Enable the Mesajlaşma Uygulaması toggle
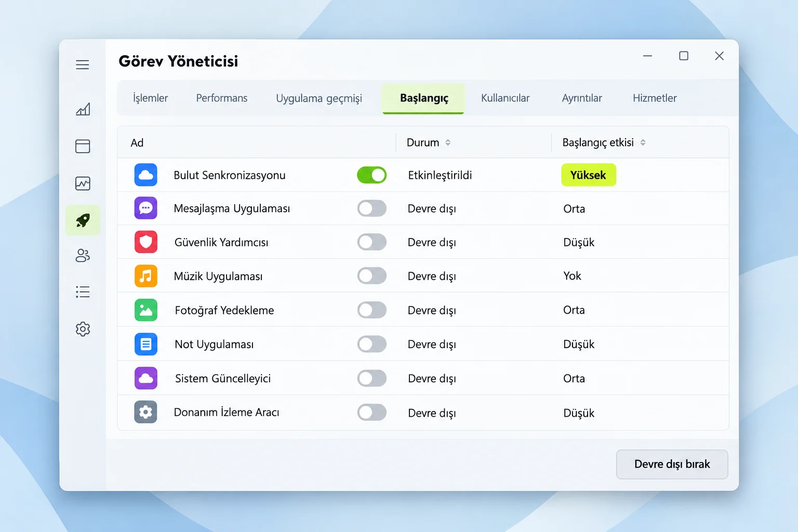 pyautogui.click(x=372, y=208)
